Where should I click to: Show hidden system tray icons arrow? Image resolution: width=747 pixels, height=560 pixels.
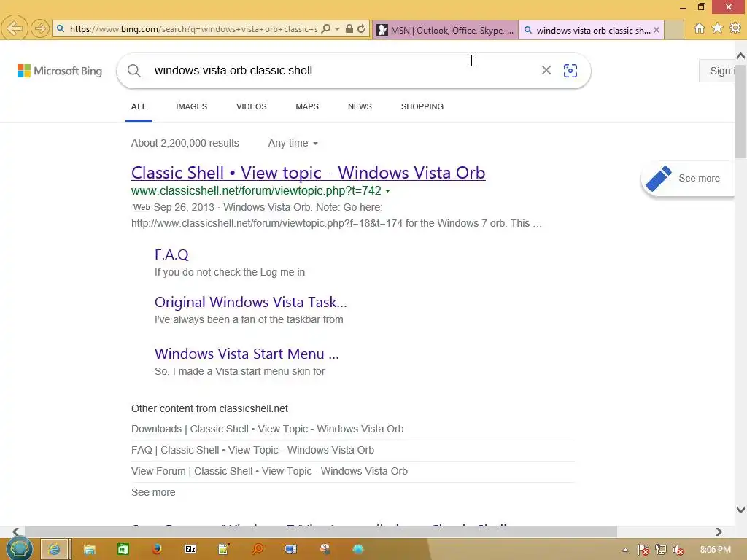[625, 550]
